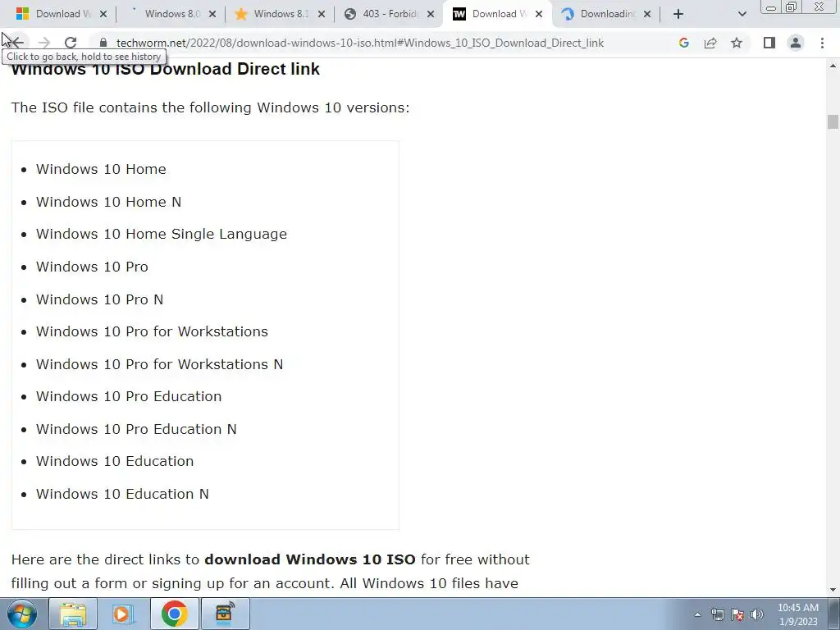Click 'Windows 10 Pro' list item

coord(92,267)
